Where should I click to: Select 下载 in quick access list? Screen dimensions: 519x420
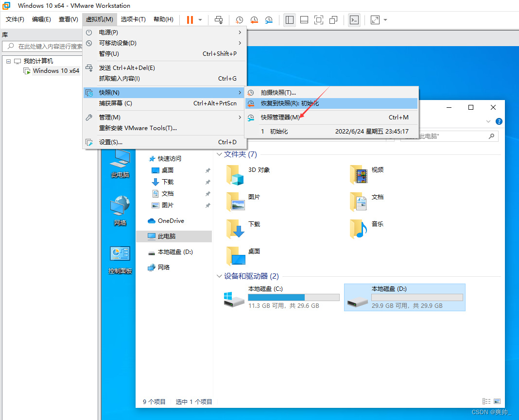[168, 182]
